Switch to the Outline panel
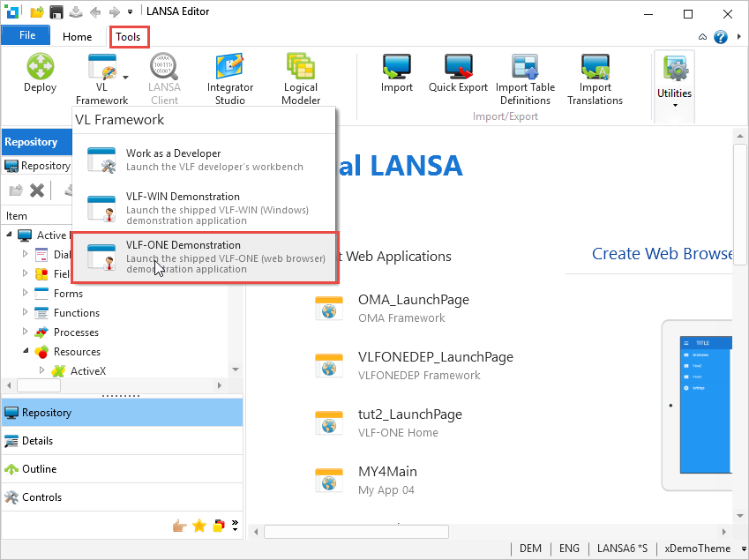Viewport: 749px width, 560px height. click(x=123, y=469)
